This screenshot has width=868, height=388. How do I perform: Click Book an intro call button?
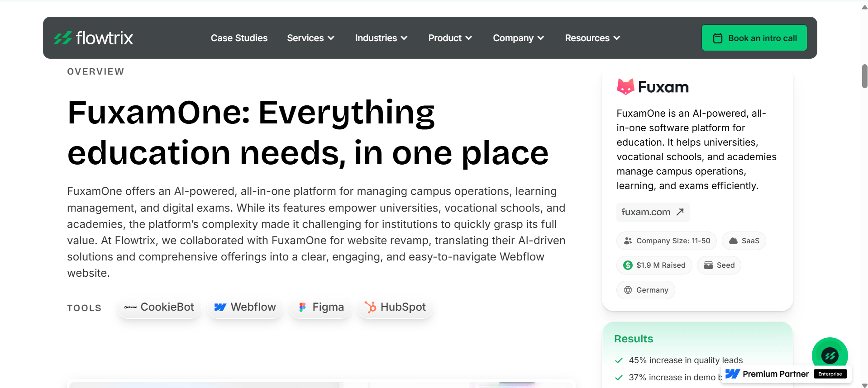click(x=754, y=38)
